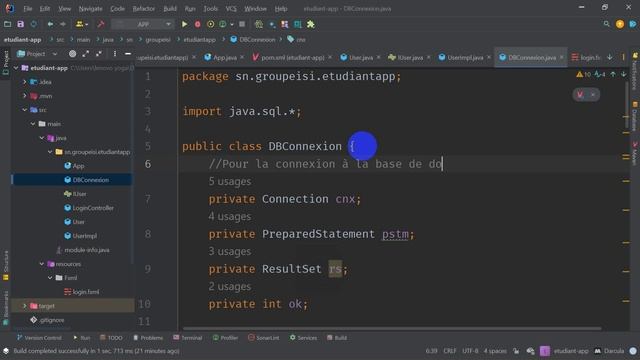Image resolution: width=640 pixels, height=360 pixels.
Task: Click the puzzle-piece plugin toolbar icon
Action: click(x=311, y=24)
